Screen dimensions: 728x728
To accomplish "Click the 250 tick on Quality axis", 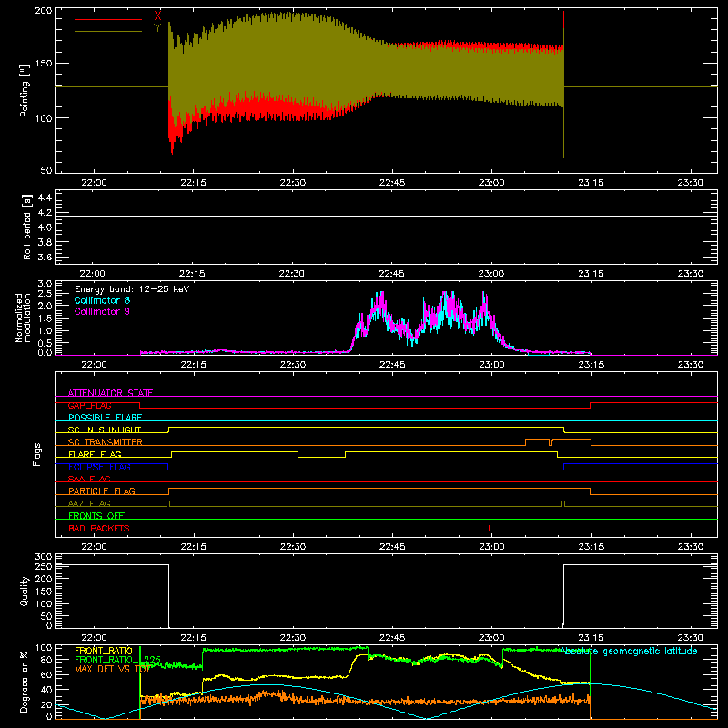I will pyautogui.click(x=43, y=567).
